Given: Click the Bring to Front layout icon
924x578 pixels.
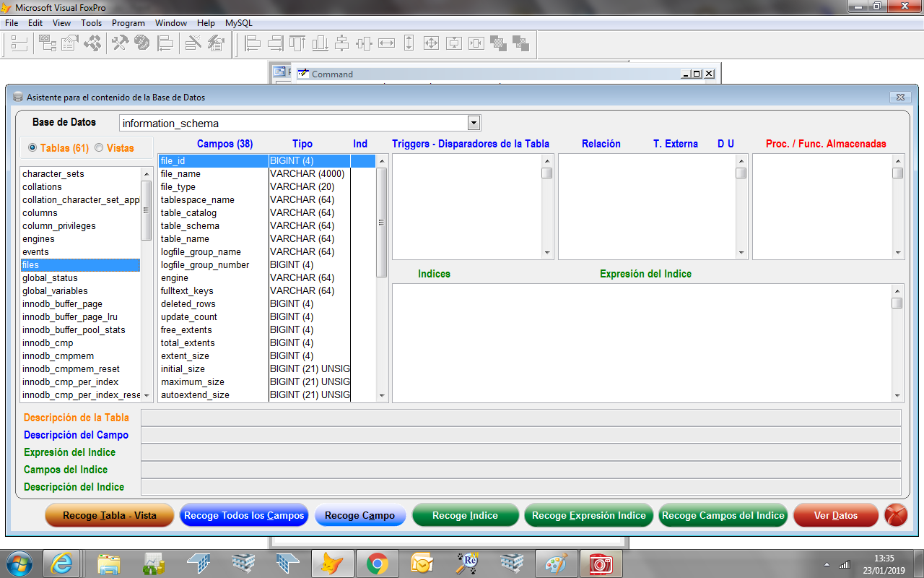Looking at the screenshot, I should click(x=498, y=43).
